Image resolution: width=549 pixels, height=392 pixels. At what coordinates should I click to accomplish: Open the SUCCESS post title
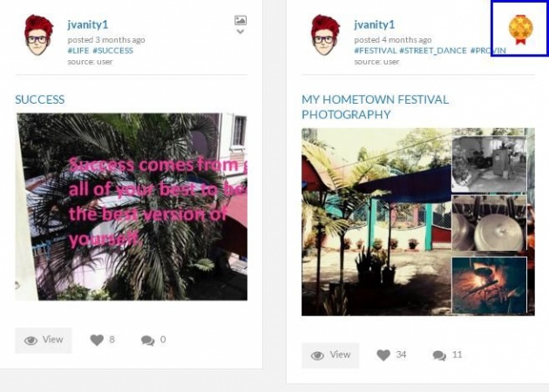[39, 99]
